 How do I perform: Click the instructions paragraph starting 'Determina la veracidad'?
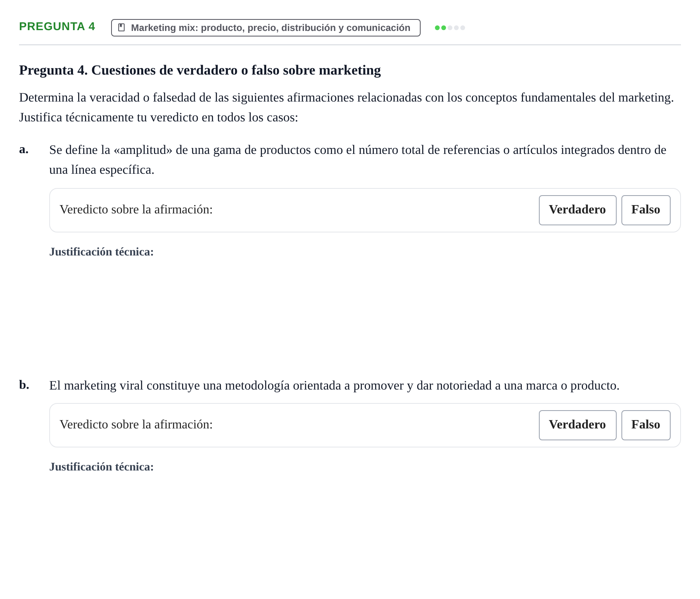pos(346,108)
